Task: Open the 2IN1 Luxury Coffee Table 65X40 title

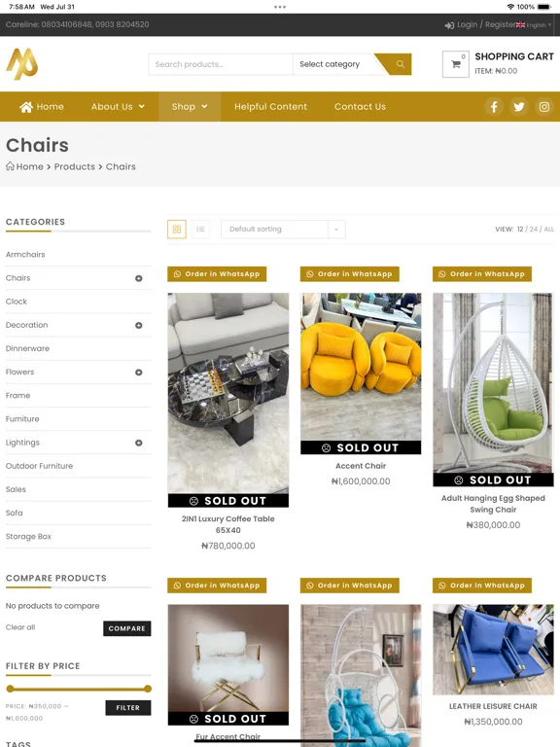Action: click(x=228, y=524)
